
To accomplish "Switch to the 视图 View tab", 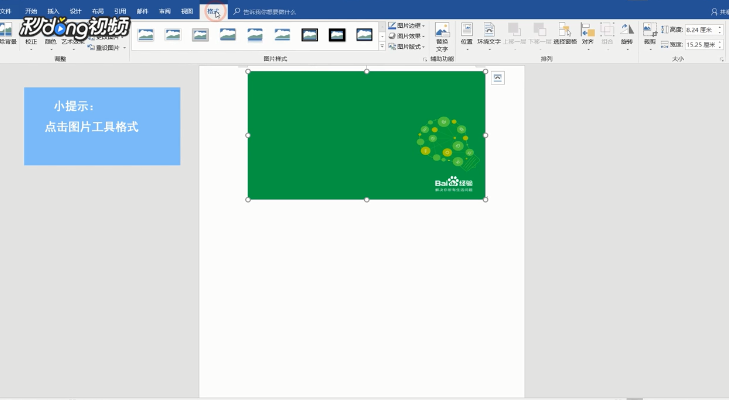I will (x=187, y=11).
